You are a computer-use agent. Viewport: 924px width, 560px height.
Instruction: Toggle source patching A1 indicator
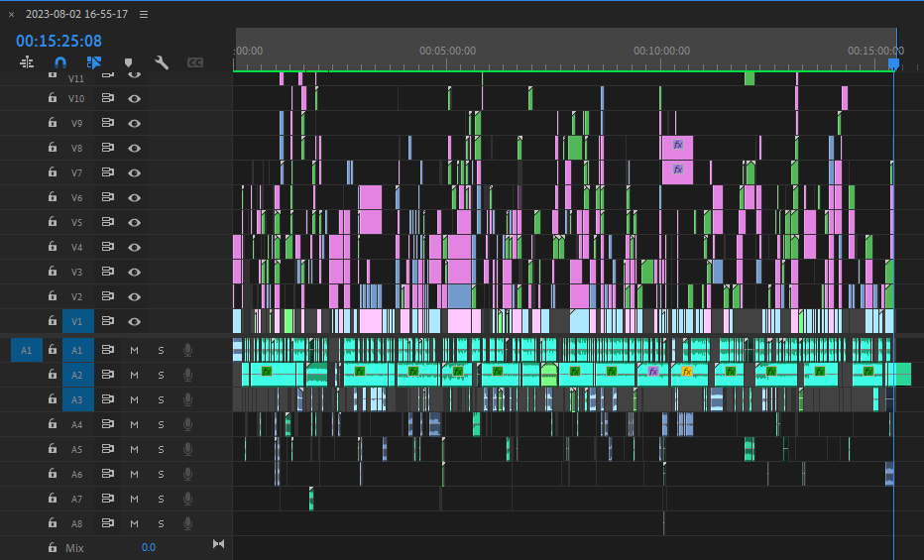coord(27,350)
